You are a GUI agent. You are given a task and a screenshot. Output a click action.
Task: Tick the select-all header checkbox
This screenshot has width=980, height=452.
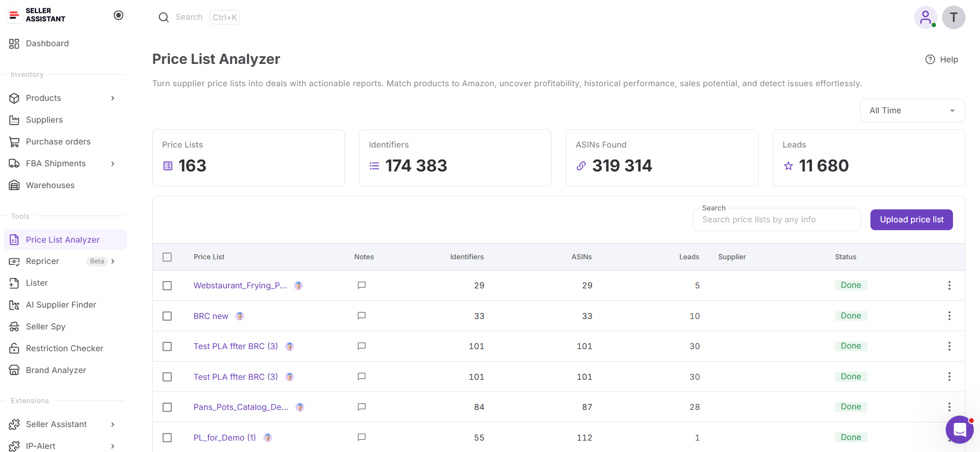click(167, 257)
